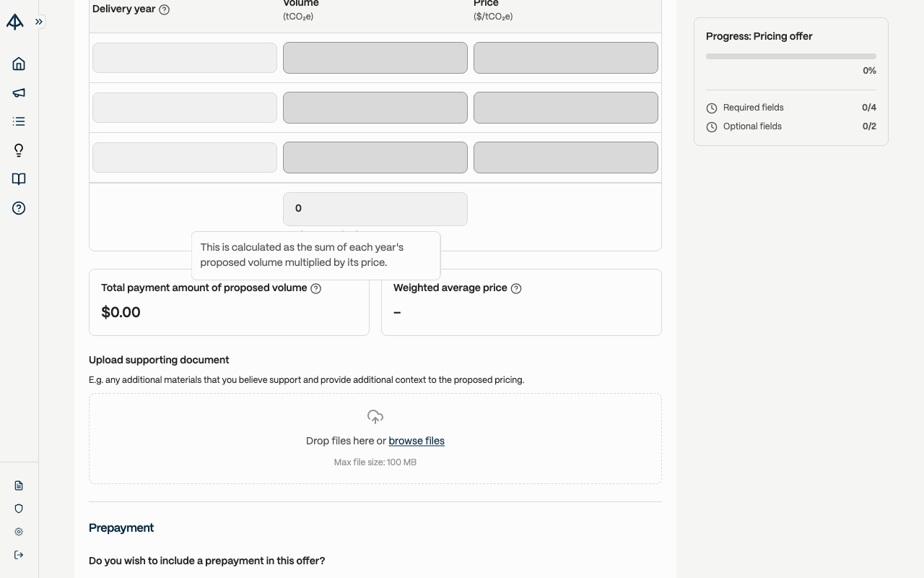
Task: Click the logout icon in sidebar
Action: coord(19,555)
